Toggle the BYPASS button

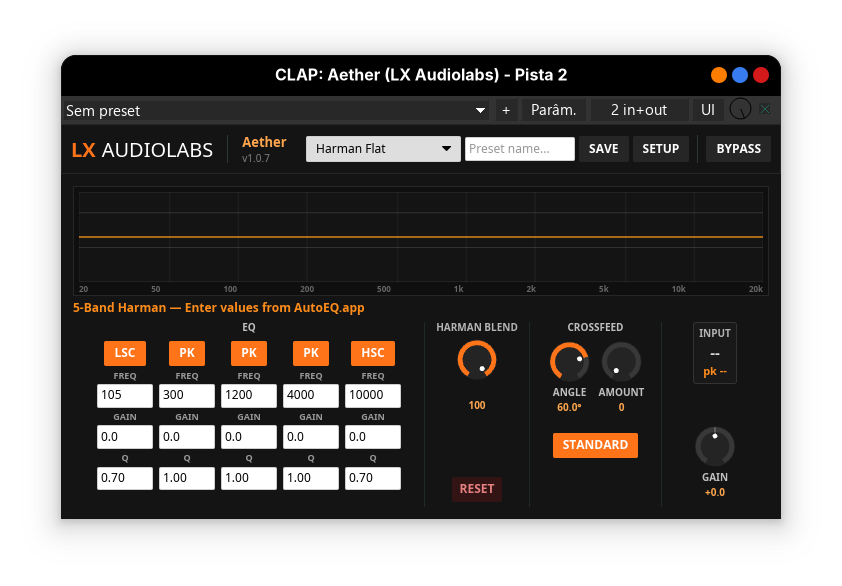click(738, 149)
